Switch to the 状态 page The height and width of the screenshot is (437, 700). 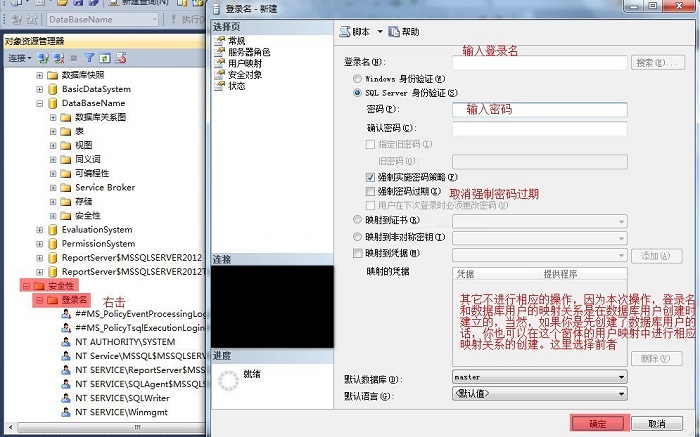[237, 86]
